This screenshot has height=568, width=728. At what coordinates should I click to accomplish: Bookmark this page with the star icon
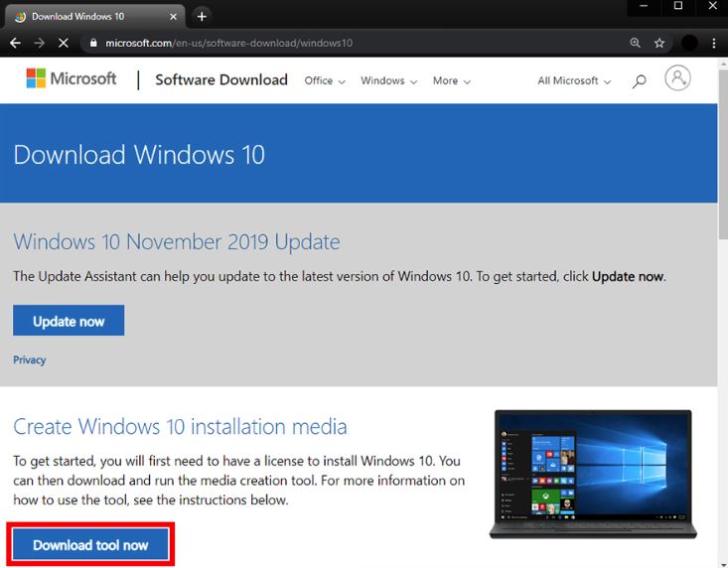659,43
